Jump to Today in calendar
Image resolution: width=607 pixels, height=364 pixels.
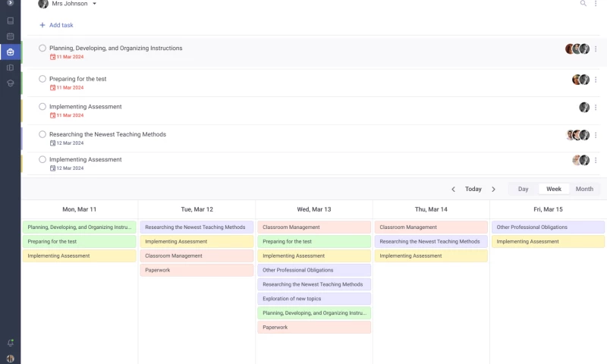473,189
